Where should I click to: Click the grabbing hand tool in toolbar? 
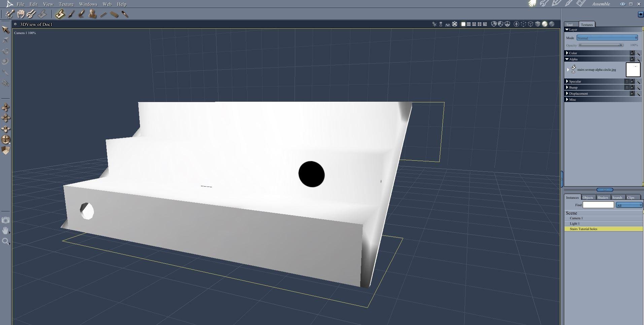click(21, 14)
